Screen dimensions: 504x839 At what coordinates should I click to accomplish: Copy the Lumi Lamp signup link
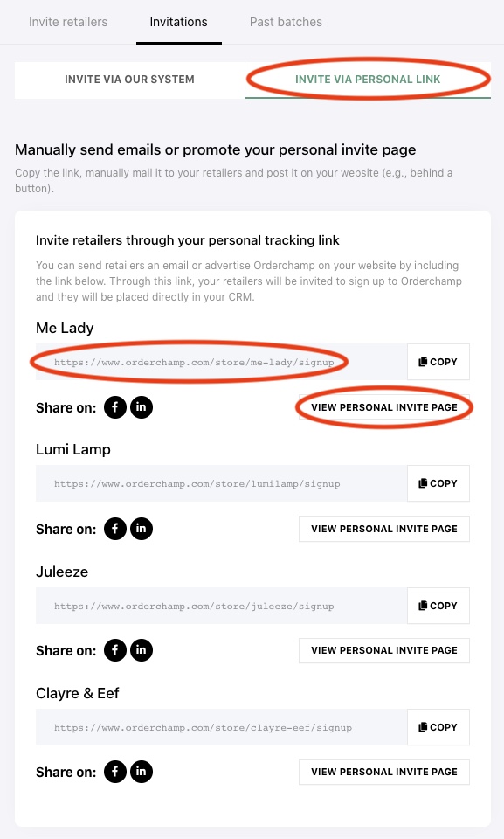pos(438,483)
